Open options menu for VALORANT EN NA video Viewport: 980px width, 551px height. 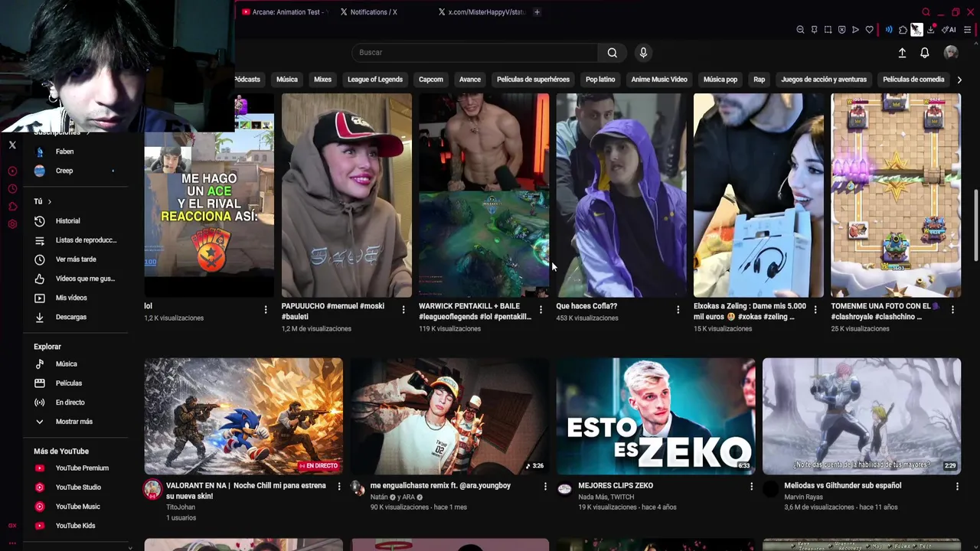(x=339, y=487)
